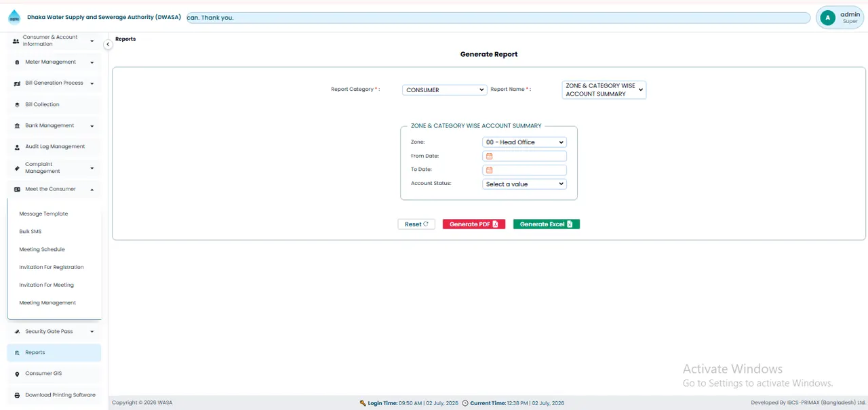This screenshot has width=868, height=410.
Task: Expand Security Gate Pass submenu arrow
Action: (x=92, y=332)
